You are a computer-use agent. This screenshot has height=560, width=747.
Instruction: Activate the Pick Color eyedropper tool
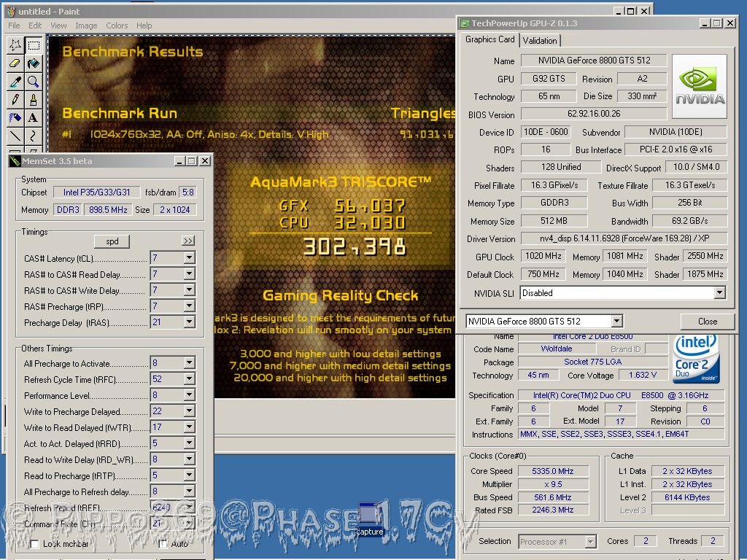coord(15,82)
